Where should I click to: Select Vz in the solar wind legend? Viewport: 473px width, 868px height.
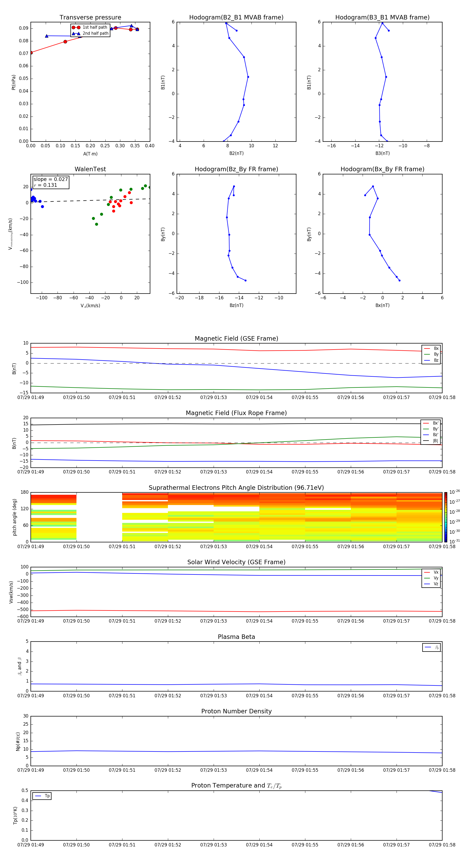click(431, 584)
